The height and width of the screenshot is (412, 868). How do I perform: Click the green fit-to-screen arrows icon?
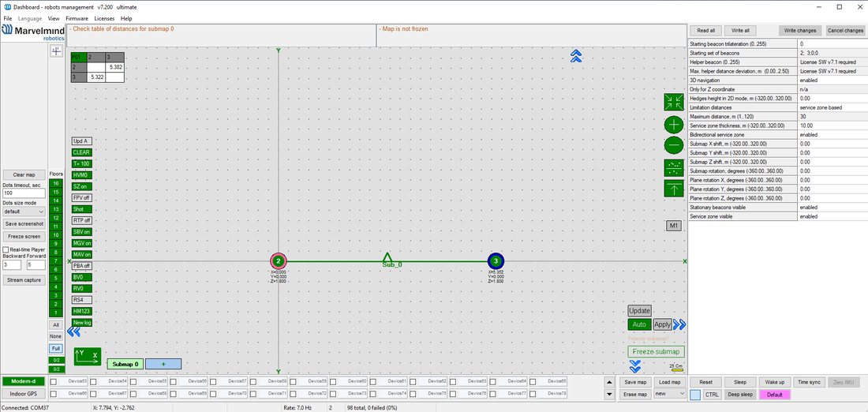pos(674,102)
